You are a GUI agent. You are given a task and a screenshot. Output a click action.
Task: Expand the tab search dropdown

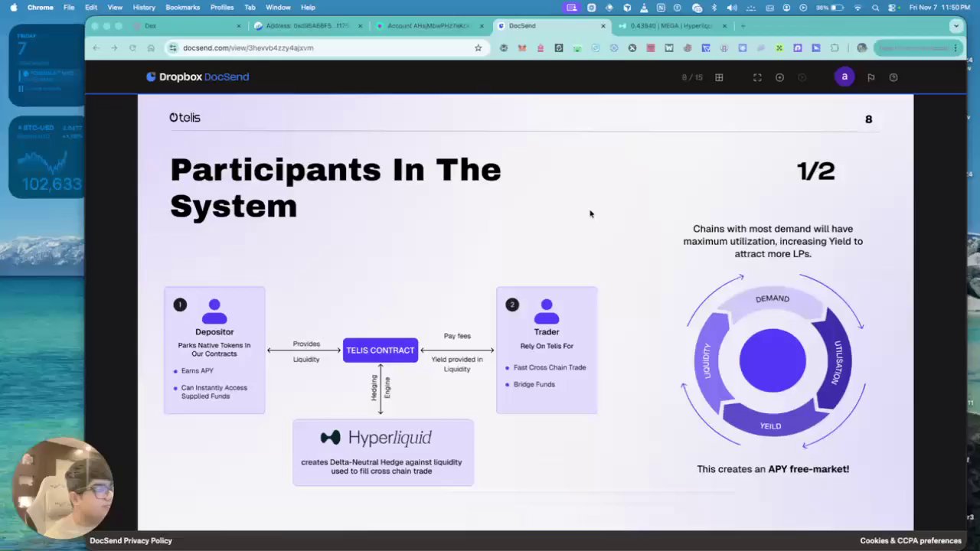[x=955, y=26]
